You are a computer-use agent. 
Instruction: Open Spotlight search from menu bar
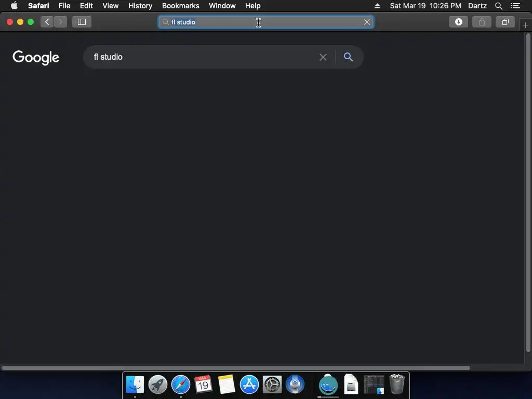click(x=498, y=6)
